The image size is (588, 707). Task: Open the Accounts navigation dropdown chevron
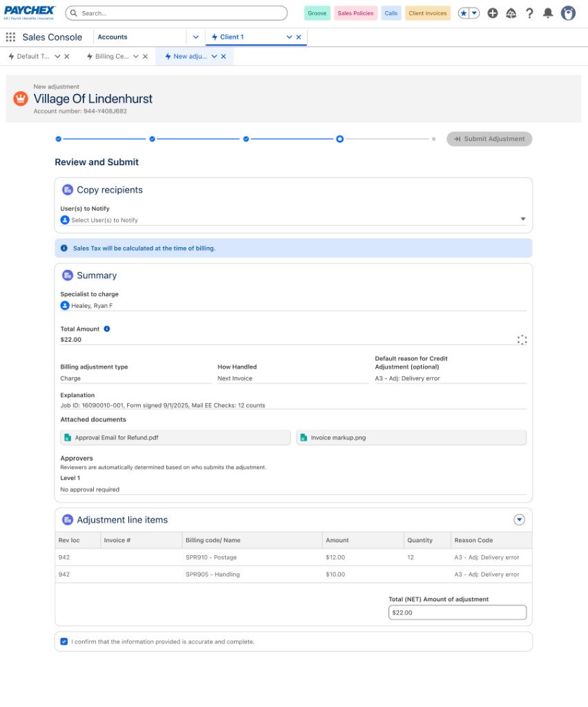(195, 37)
